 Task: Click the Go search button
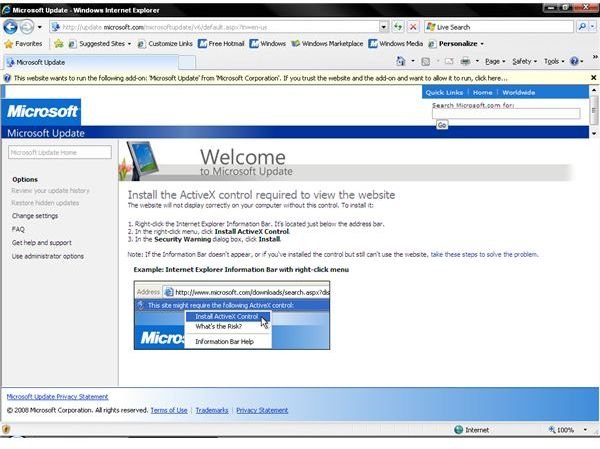click(x=442, y=125)
